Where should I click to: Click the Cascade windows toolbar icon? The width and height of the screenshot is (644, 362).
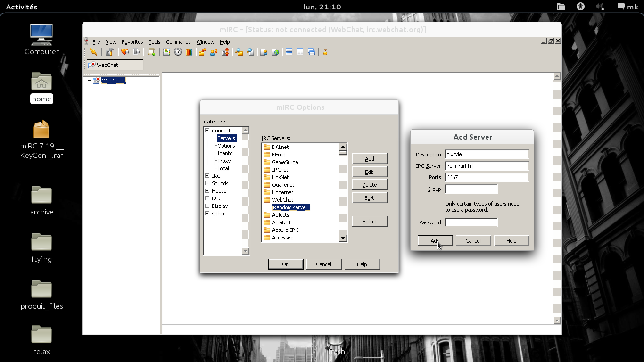312,52
